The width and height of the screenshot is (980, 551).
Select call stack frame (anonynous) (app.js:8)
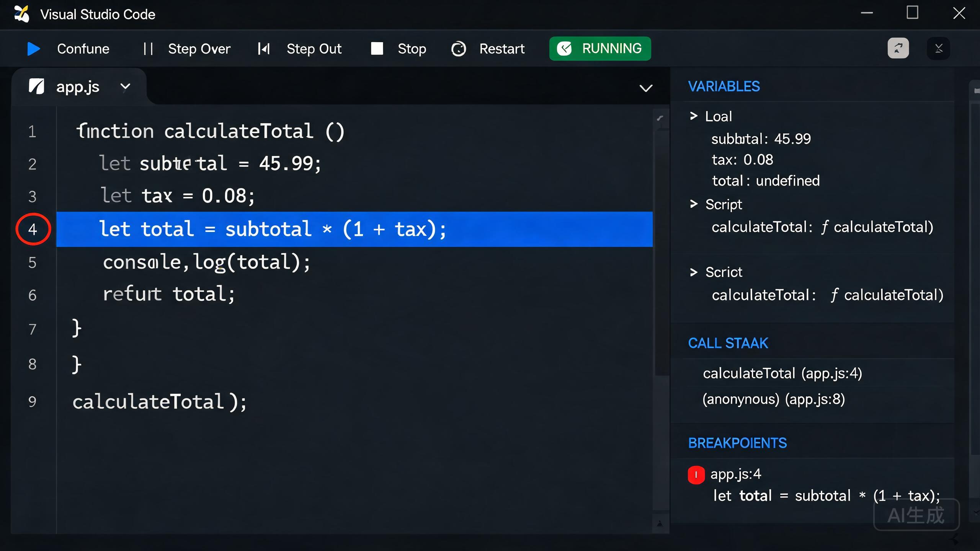[774, 399]
